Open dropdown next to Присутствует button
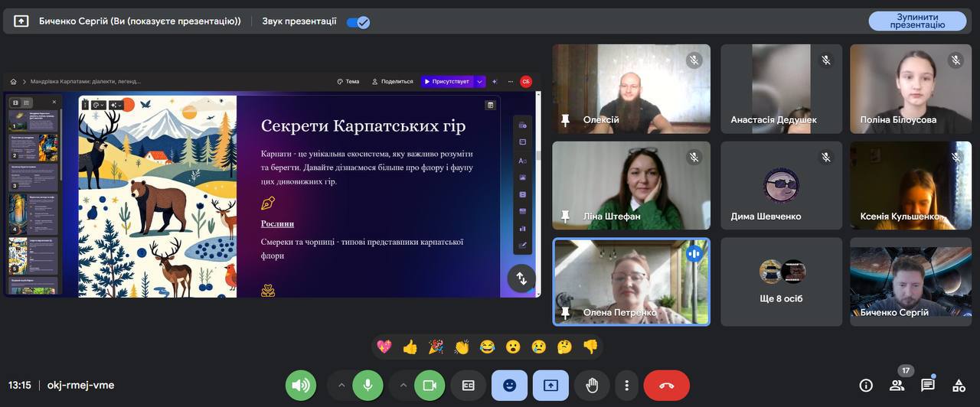Image resolution: width=980 pixels, height=407 pixels. pyautogui.click(x=480, y=81)
